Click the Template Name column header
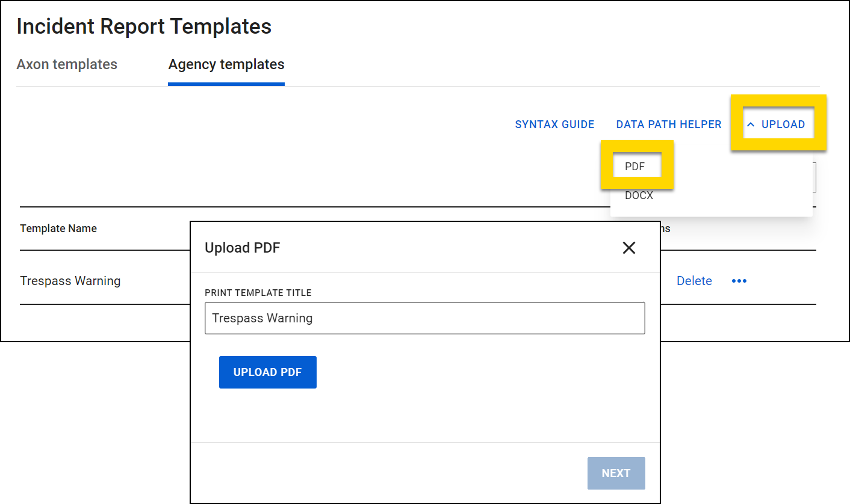This screenshot has height=504, width=850. (58, 229)
